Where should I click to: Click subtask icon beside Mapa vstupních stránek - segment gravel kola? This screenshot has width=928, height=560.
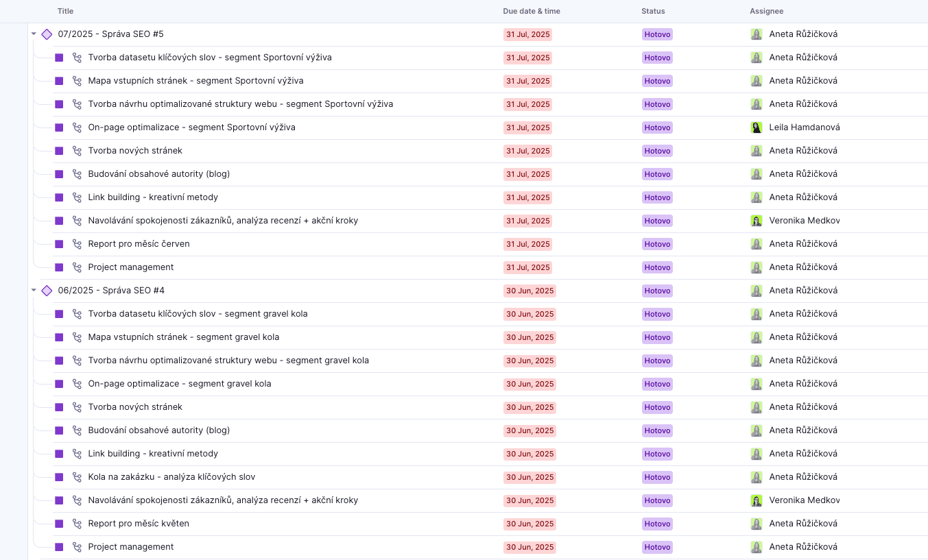pyautogui.click(x=78, y=337)
